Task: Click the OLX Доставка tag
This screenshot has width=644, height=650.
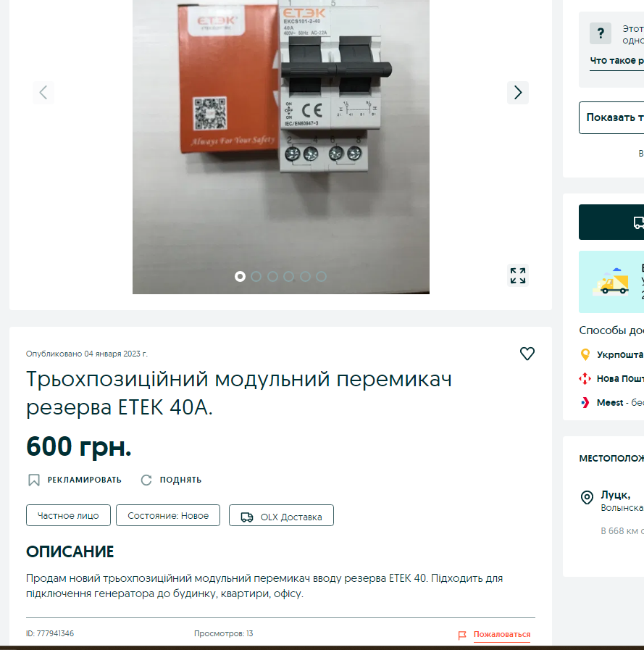Action: [281, 515]
